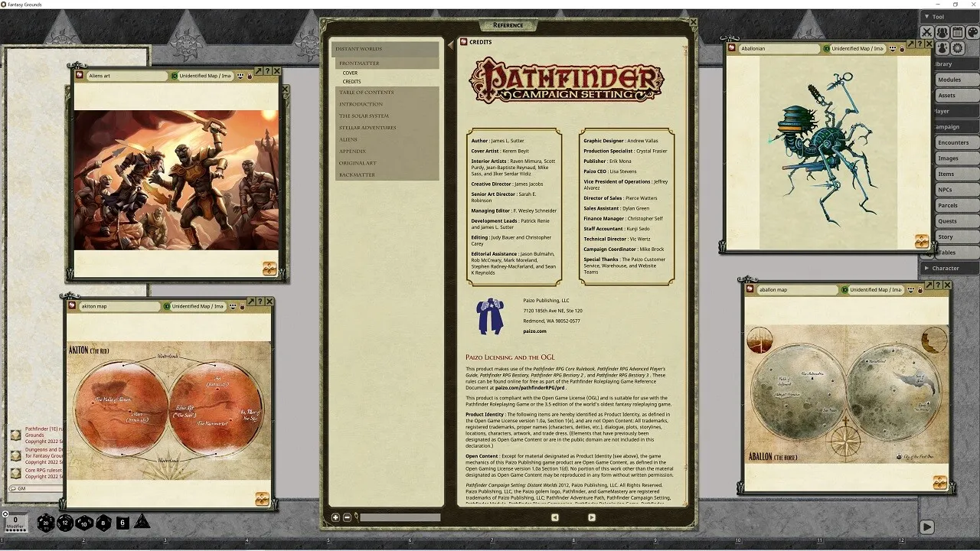The image size is (980, 551).
Task: Collapse the Tool section in sidebar
Action: point(949,16)
